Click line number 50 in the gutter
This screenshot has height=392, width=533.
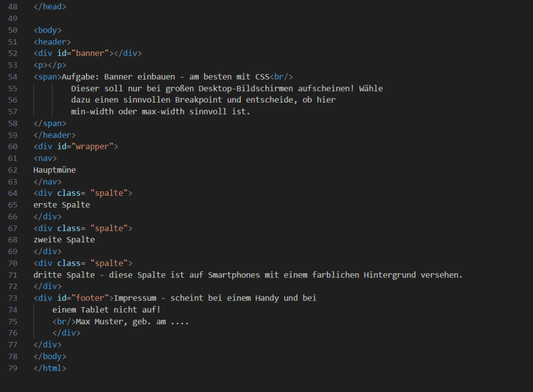[12, 30]
